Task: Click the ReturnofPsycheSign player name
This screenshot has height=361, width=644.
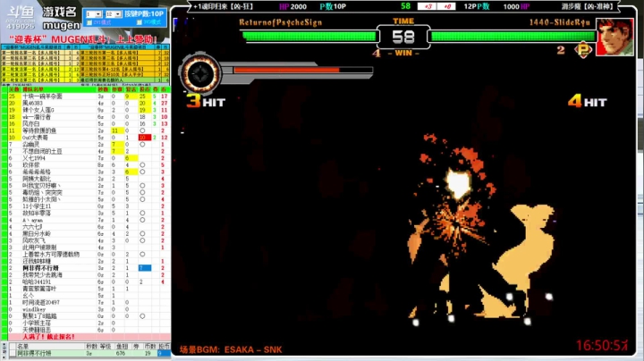Action: (281, 22)
